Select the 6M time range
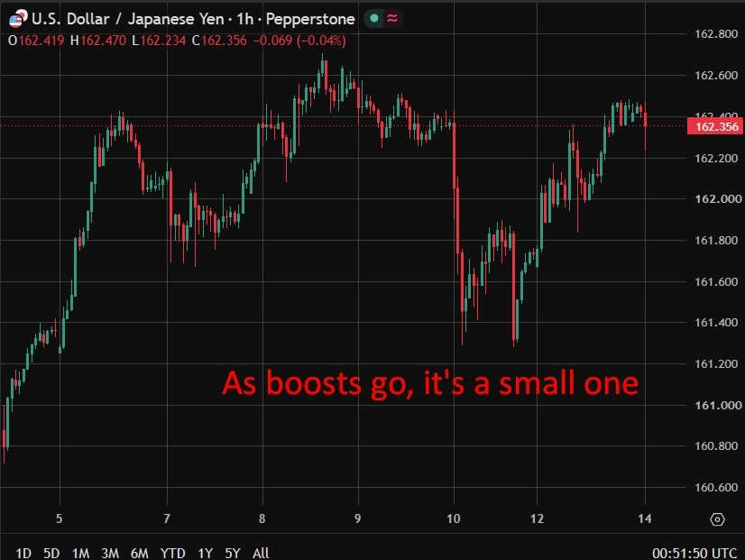Viewport: 745px width, 560px height. 139,554
